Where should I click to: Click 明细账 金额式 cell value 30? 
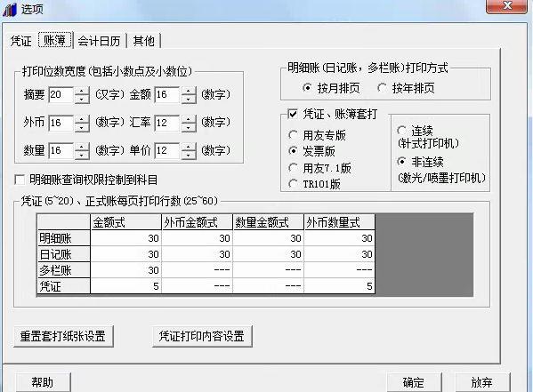(x=125, y=238)
